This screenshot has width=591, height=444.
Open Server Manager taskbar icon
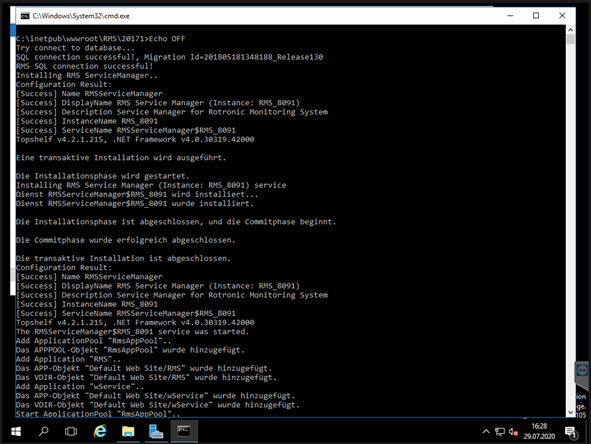(x=156, y=432)
